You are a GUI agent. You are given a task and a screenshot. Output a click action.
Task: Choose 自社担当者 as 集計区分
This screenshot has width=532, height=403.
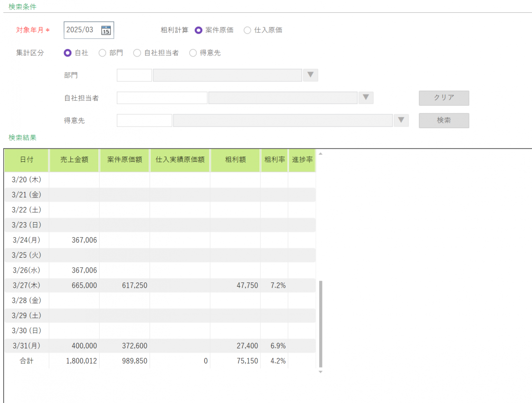click(x=137, y=53)
